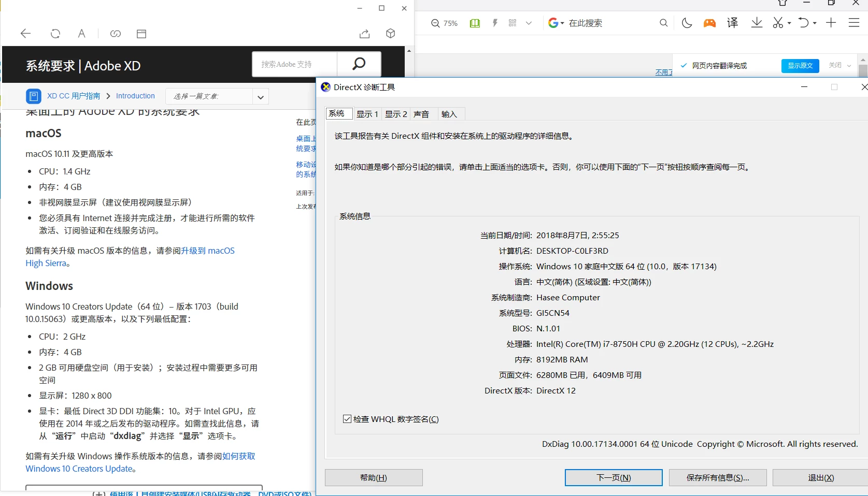
Task: Enable night mode moon icon
Action: 687,23
